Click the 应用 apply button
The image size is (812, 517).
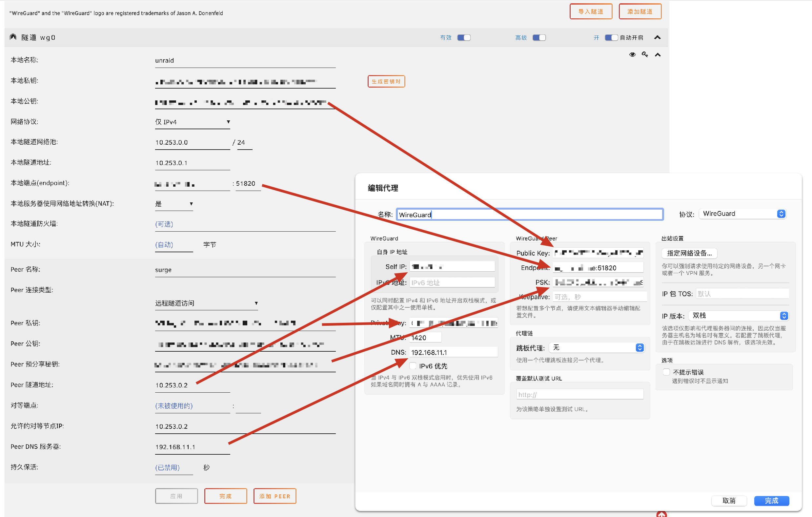pyautogui.click(x=176, y=496)
